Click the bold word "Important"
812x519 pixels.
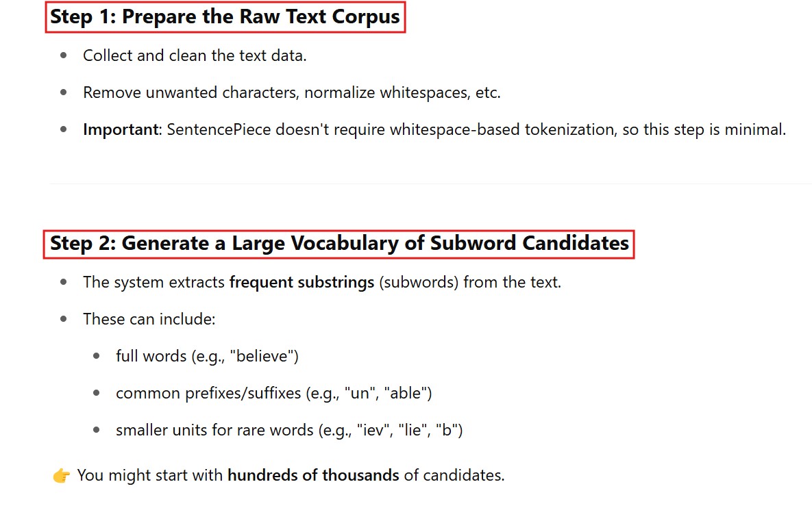[121, 129]
